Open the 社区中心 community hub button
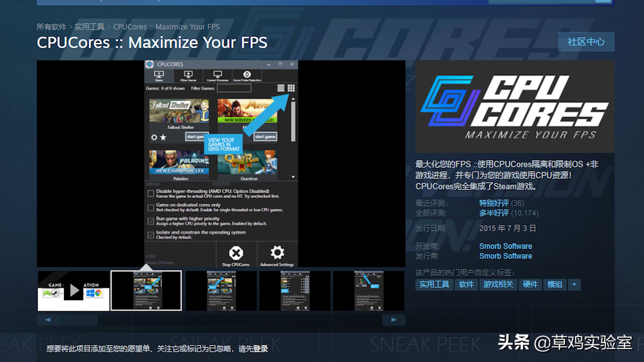This screenshot has height=362, width=644. 586,42
